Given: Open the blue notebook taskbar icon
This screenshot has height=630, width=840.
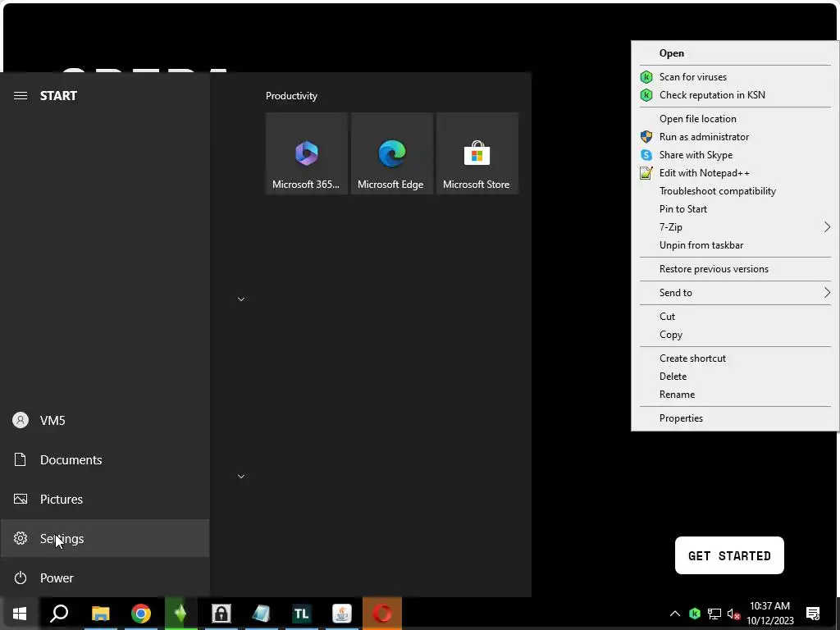Looking at the screenshot, I should (x=261, y=614).
